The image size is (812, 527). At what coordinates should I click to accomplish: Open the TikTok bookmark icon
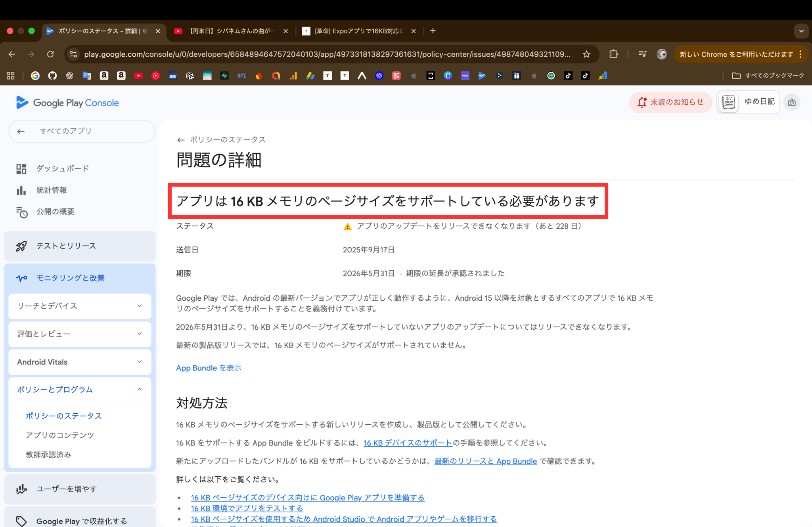tap(569, 76)
